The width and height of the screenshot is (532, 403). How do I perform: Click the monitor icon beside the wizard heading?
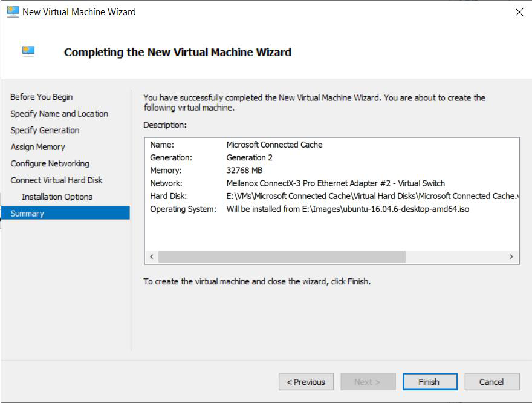[x=28, y=51]
